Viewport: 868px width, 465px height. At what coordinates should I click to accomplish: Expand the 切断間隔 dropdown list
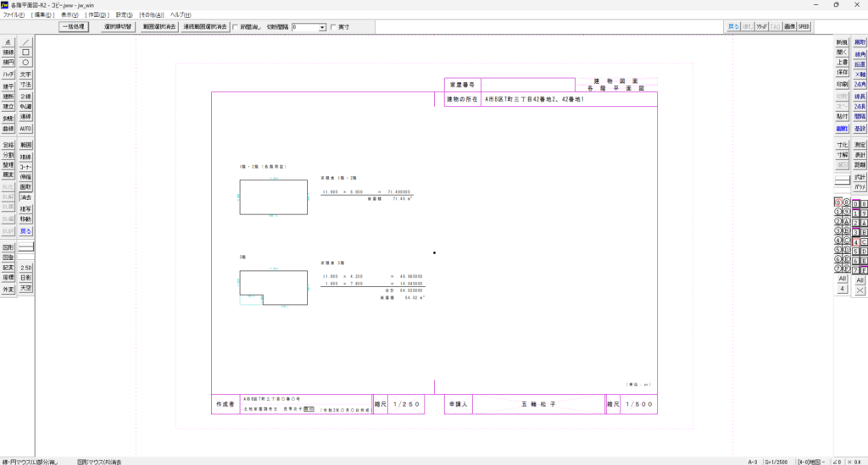click(323, 27)
